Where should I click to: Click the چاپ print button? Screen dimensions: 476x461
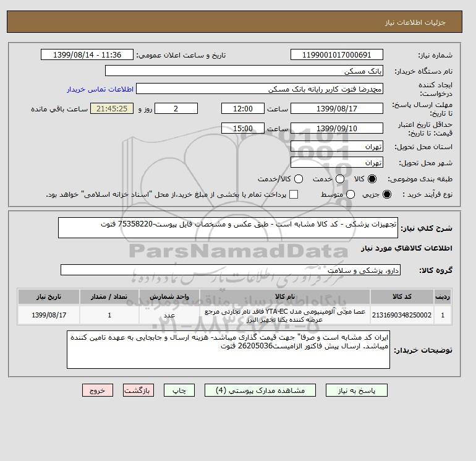click(x=179, y=390)
